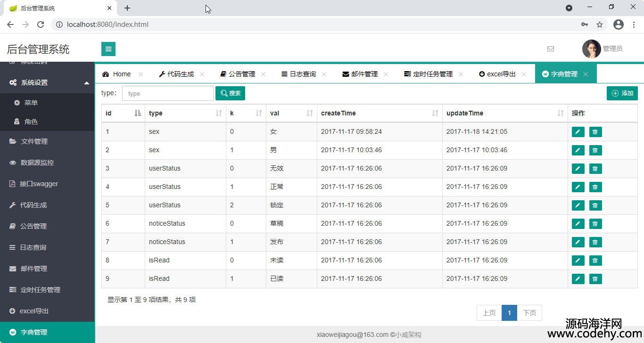Sort table by type column
Viewport: 644px width, 343px height.
(x=185, y=113)
